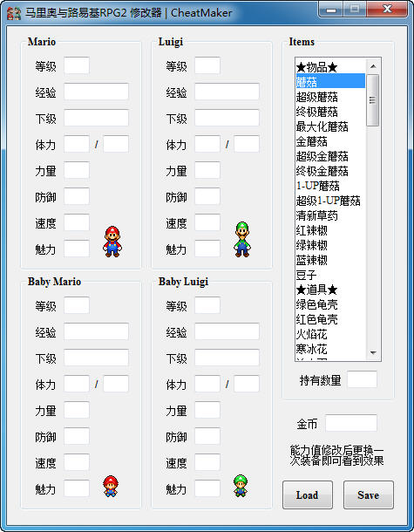Click Mario's 防御 defense field
The height and width of the screenshot is (532, 414).
[77, 196]
